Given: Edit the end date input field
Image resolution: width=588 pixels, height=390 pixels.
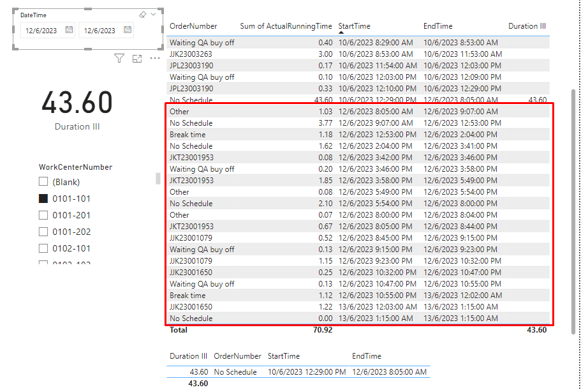Looking at the screenshot, I should point(99,31).
